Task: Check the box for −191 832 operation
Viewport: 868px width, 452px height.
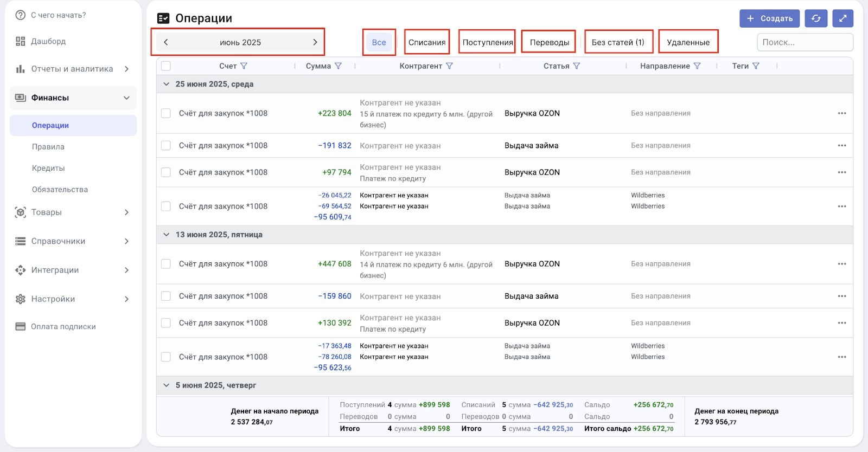Action: pyautogui.click(x=166, y=146)
